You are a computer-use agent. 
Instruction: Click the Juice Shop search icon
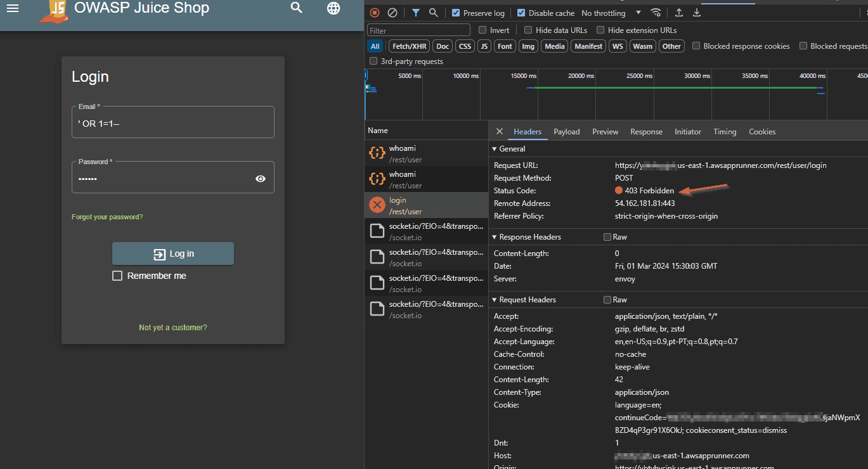pyautogui.click(x=296, y=8)
